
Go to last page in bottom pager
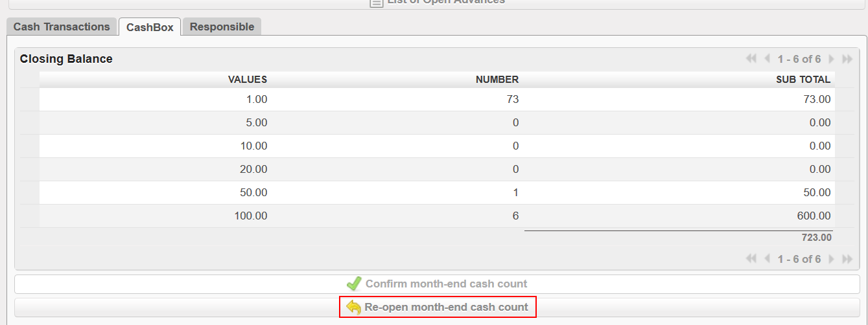click(847, 259)
